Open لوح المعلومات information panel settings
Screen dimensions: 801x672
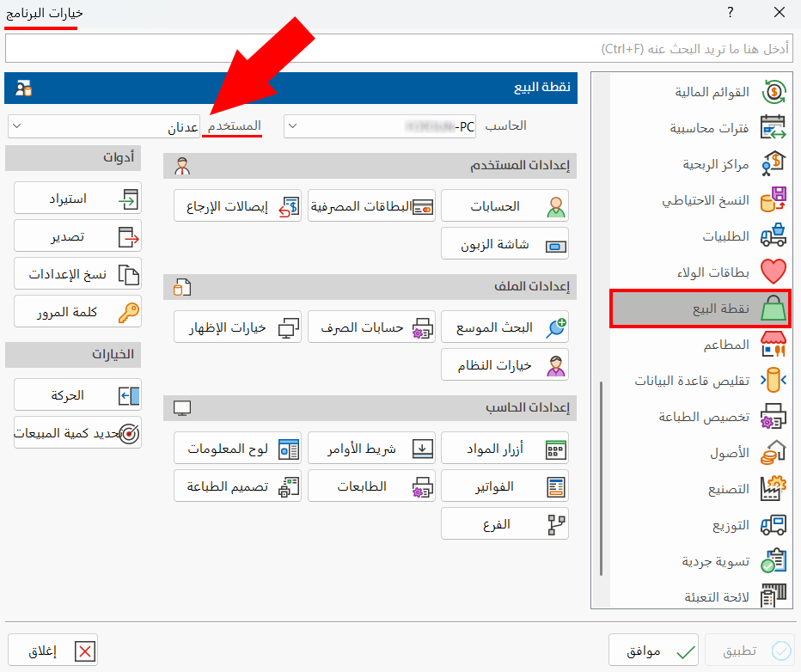pyautogui.click(x=237, y=447)
